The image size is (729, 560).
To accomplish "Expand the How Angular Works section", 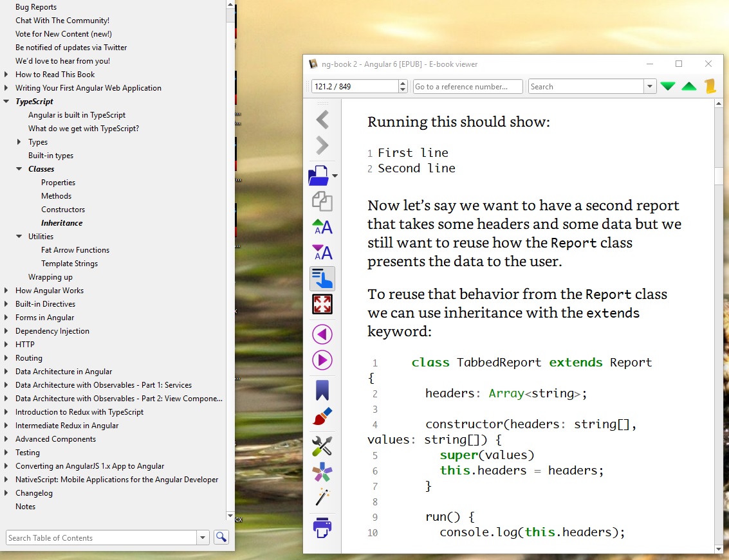I will (6, 291).
